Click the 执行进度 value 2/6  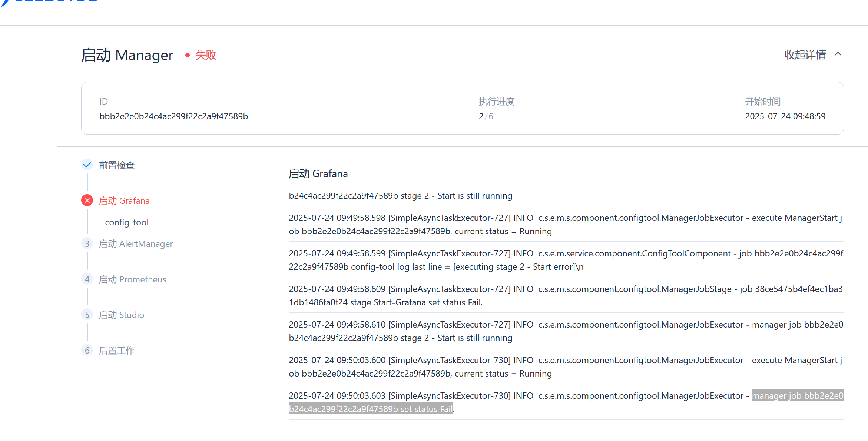coord(486,116)
